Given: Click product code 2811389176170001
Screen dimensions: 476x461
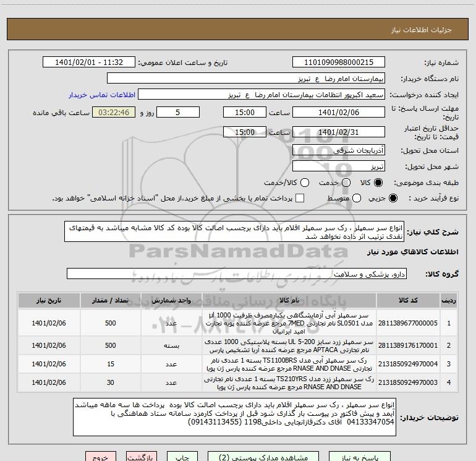Looking at the screenshot, I should pos(408,345).
